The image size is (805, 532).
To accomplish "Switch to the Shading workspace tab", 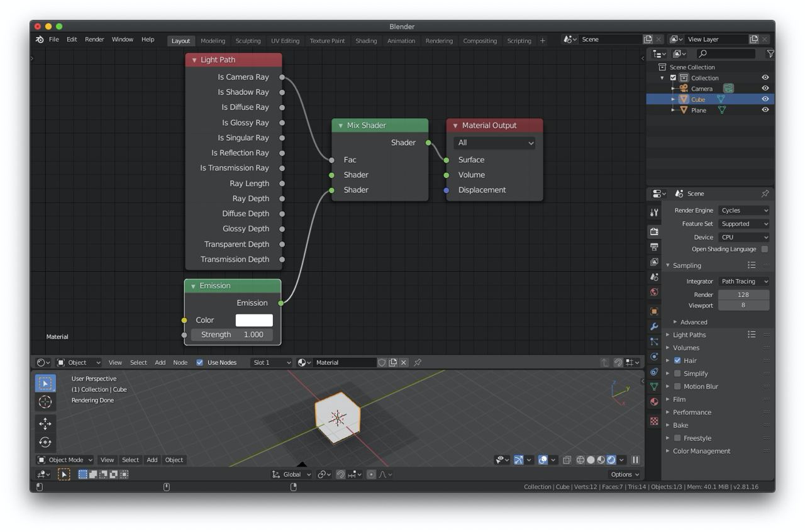I will [x=366, y=41].
